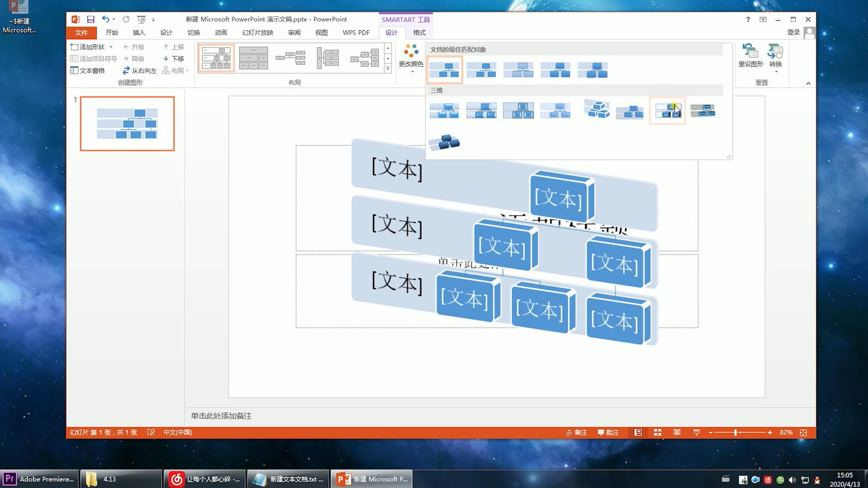This screenshot has width=868, height=488.
Task: Toggle 从右向左 layout direction
Action: [x=140, y=70]
